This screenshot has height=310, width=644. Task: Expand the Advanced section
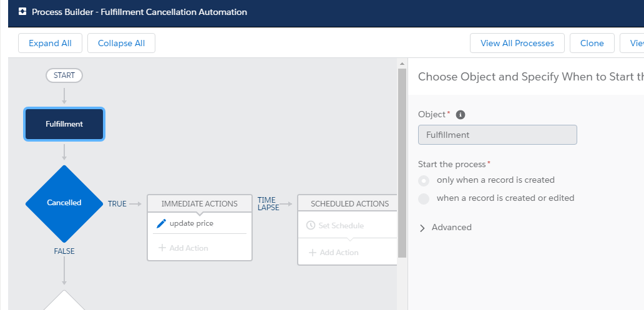point(422,228)
